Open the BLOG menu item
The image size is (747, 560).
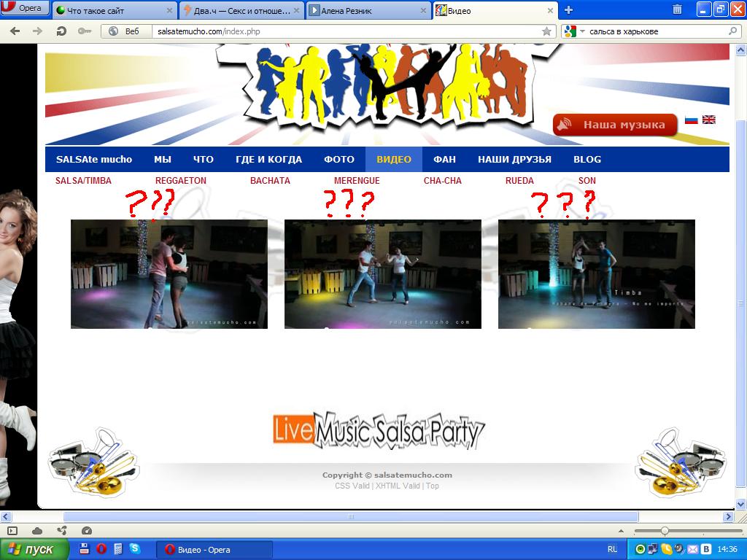pyautogui.click(x=587, y=160)
